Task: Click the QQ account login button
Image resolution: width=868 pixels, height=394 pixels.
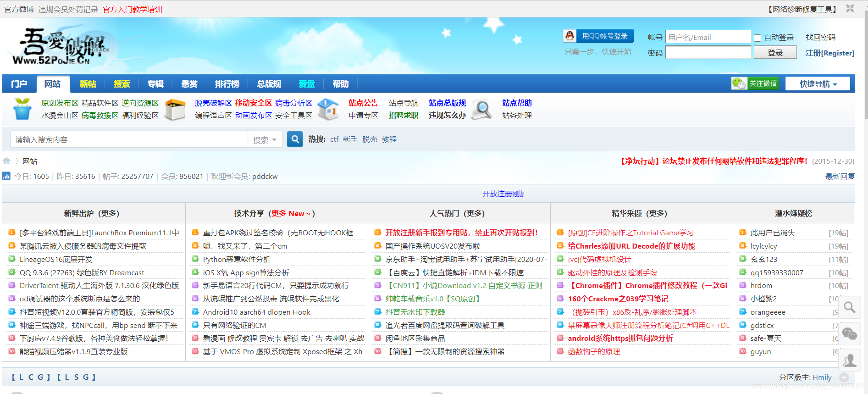Action: pyautogui.click(x=598, y=36)
